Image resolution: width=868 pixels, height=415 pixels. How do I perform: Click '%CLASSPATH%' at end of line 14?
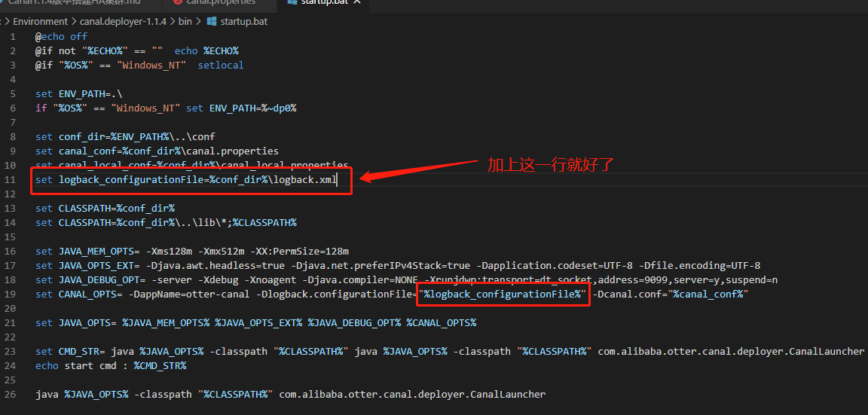tap(264, 222)
